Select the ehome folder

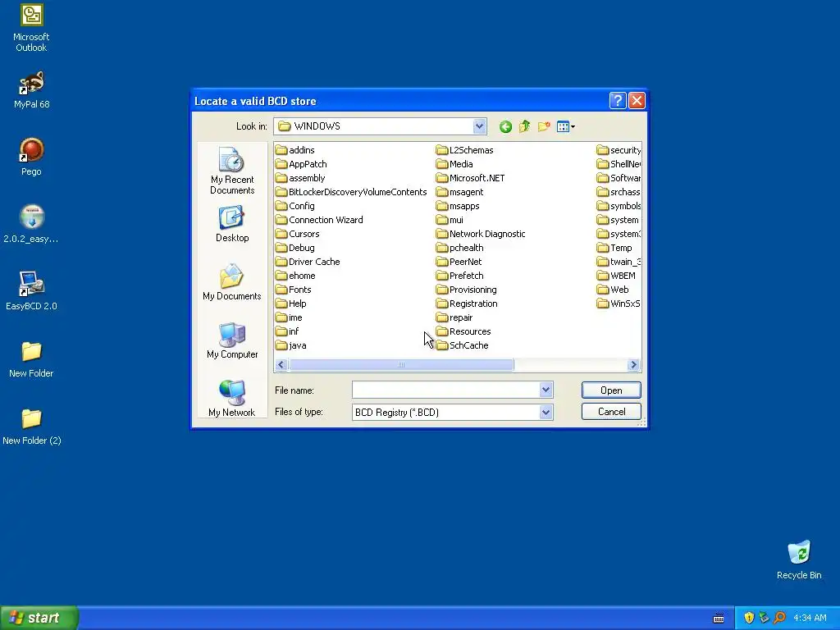295,276
